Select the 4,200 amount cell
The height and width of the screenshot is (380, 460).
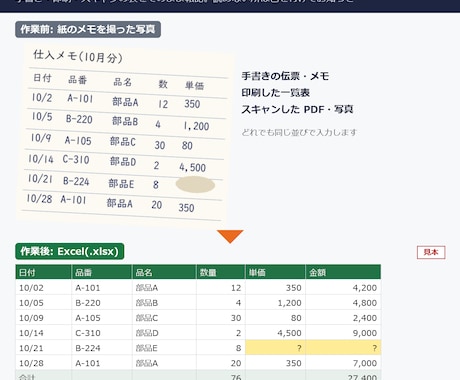343,288
